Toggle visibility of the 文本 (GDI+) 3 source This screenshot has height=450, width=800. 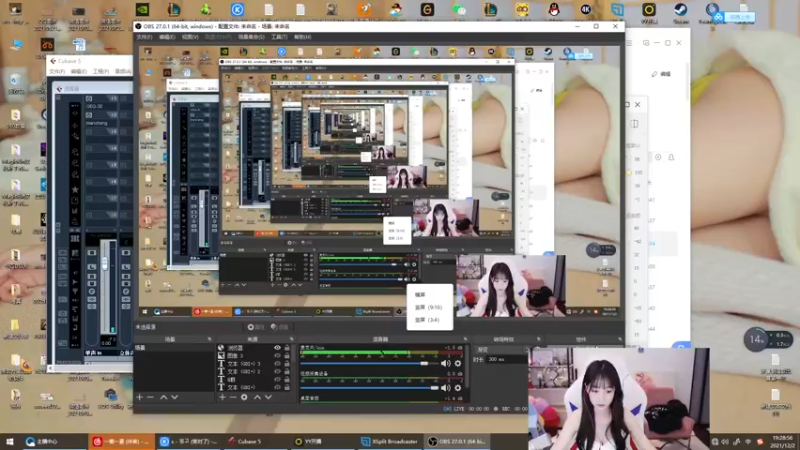pos(278,364)
